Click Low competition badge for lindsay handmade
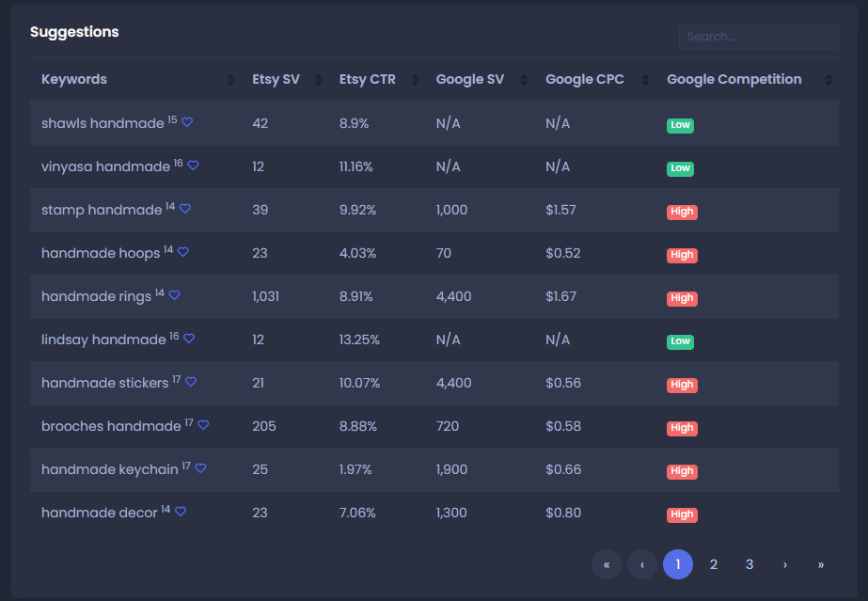 pyautogui.click(x=680, y=341)
